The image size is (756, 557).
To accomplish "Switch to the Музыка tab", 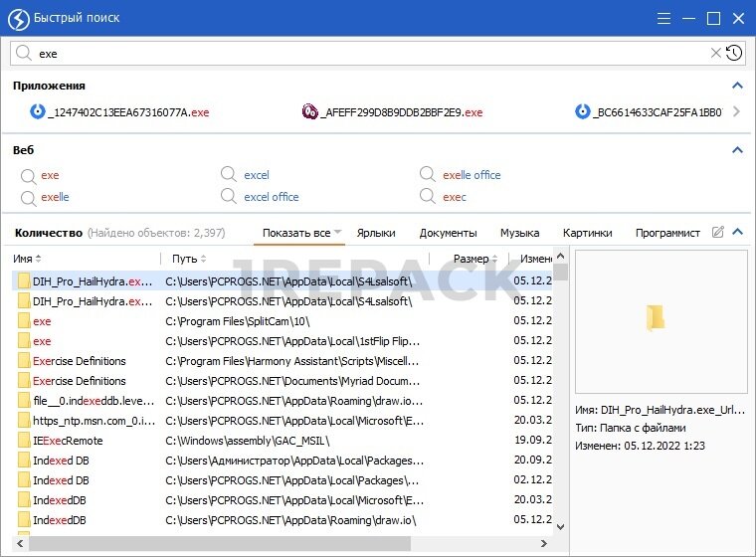I will pyautogui.click(x=519, y=233).
